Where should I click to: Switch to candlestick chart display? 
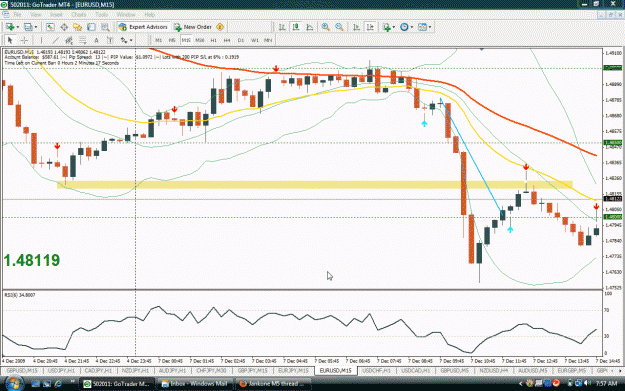click(296, 27)
